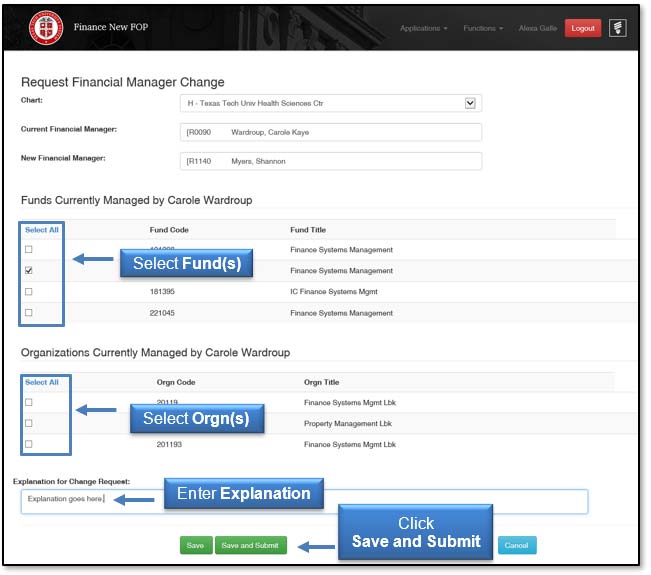Check the orgn 201193 checkbox
651x575 pixels.
point(29,444)
